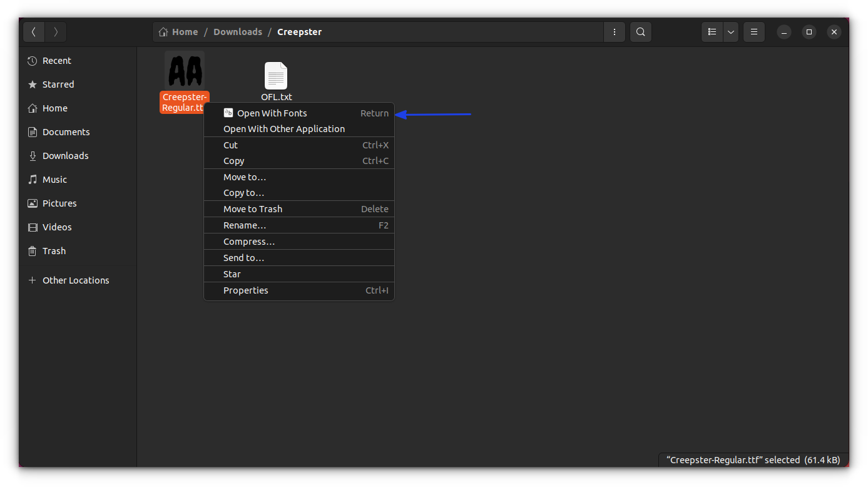Star the selected file via the Star entry

[232, 274]
